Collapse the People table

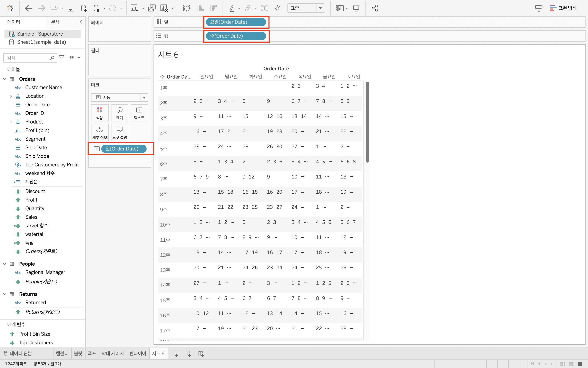click(x=5, y=264)
